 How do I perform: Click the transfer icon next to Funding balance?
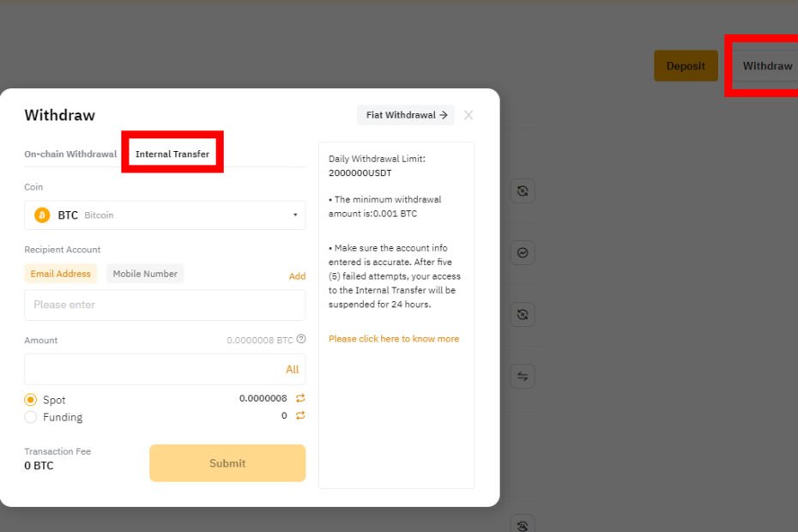point(300,415)
